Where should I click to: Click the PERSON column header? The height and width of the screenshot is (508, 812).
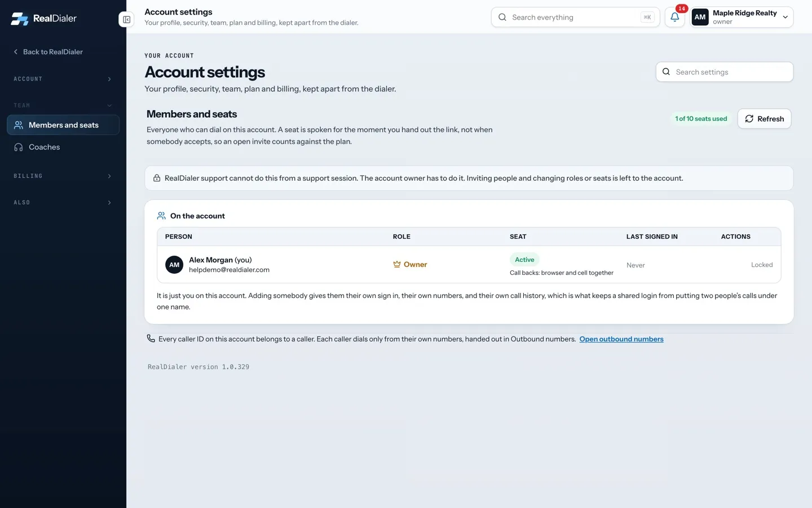coord(179,237)
